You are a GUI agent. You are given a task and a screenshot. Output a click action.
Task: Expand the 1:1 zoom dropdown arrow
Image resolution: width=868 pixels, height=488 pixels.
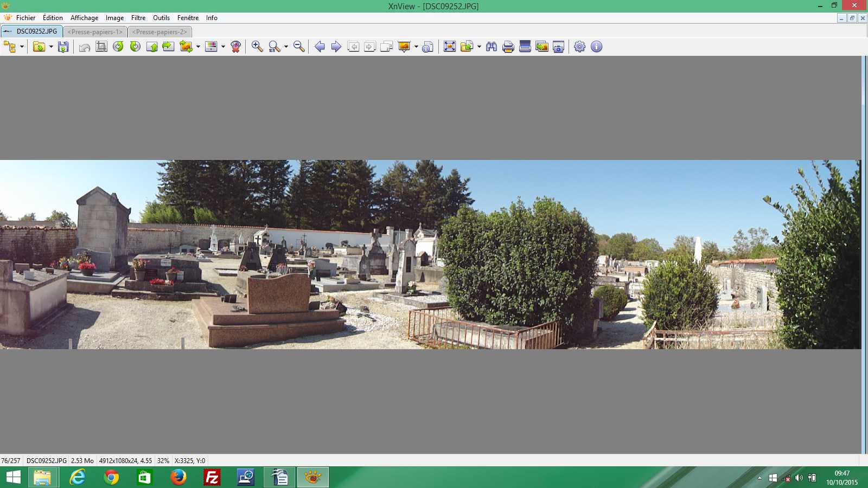click(286, 47)
